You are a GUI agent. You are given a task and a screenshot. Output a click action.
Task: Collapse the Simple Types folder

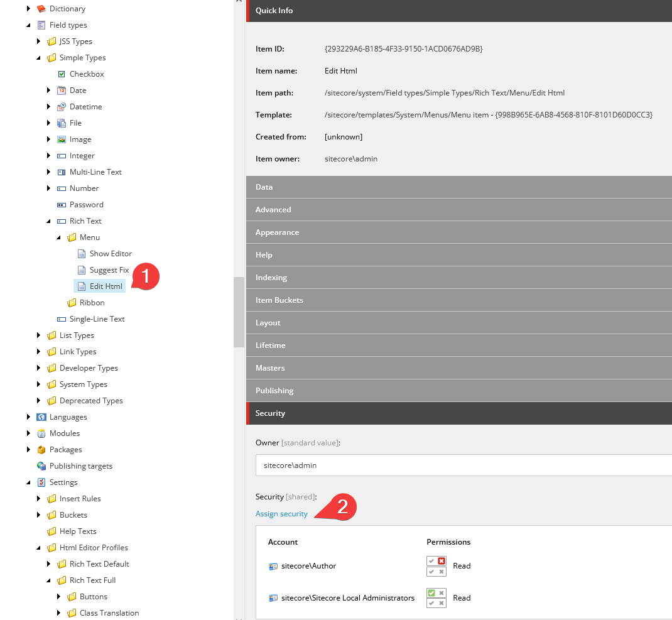pos(38,57)
